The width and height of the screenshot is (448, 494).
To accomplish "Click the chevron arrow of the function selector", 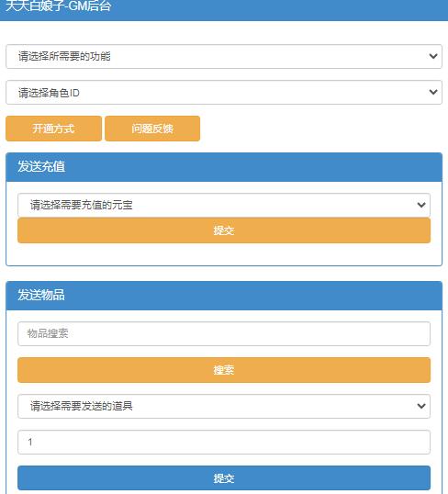I will click(433, 56).
